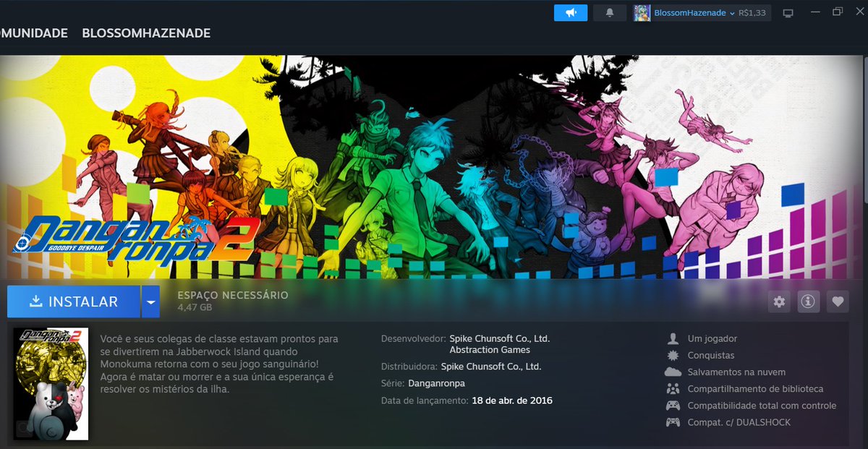Expand the BlossomHazenade account dropdown
The height and width of the screenshot is (449, 868).
(x=732, y=13)
